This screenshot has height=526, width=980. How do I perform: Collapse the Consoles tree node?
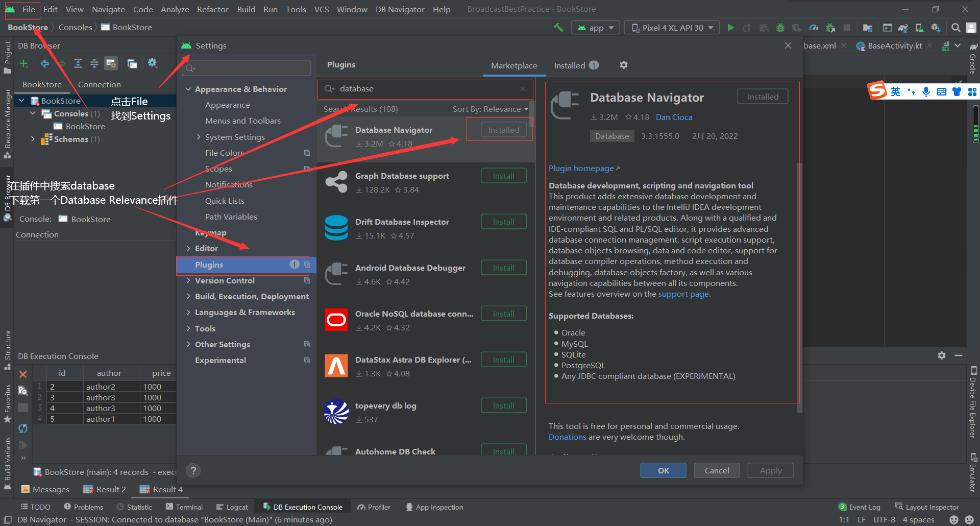[x=33, y=113]
